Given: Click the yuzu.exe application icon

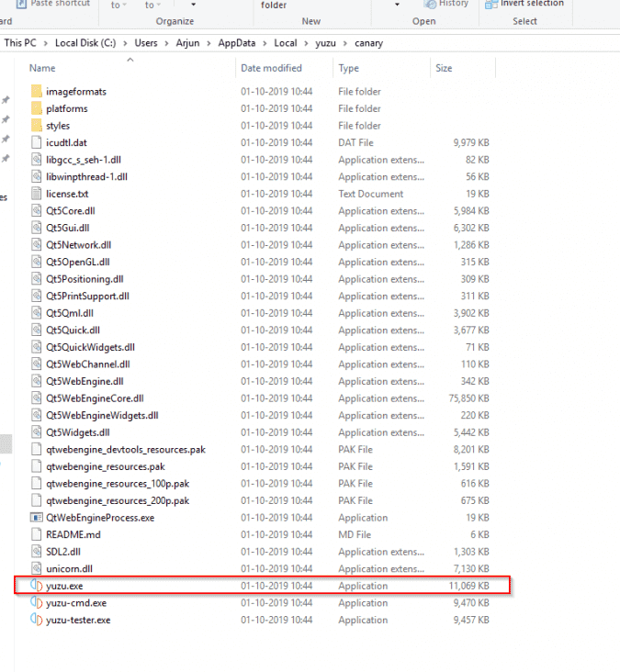Looking at the screenshot, I should (37, 586).
